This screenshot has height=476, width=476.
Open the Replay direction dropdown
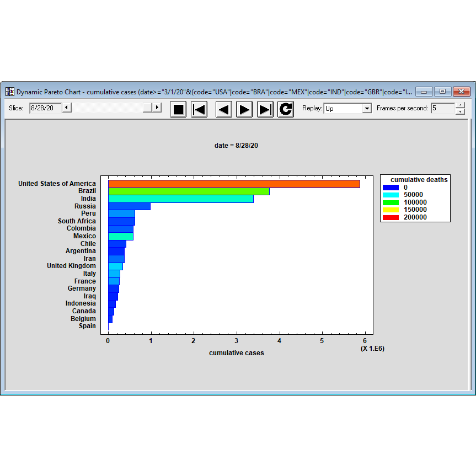coord(367,109)
